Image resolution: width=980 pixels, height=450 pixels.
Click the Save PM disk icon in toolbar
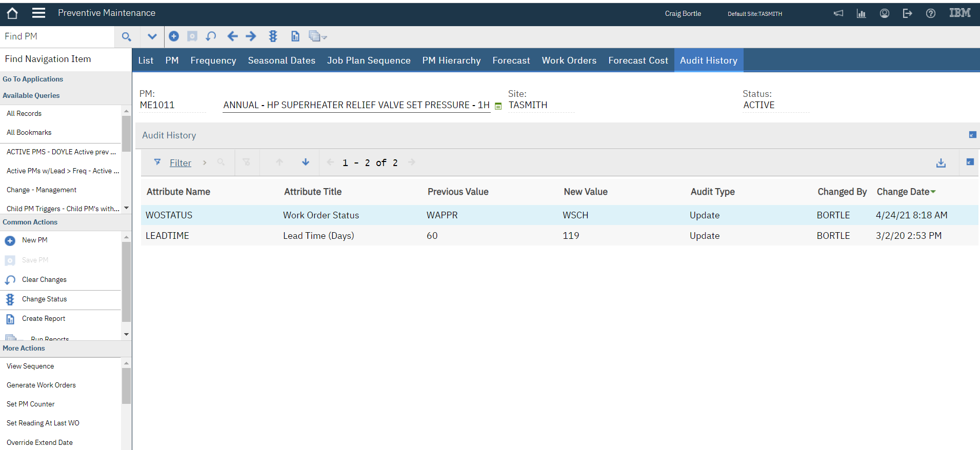coord(192,36)
